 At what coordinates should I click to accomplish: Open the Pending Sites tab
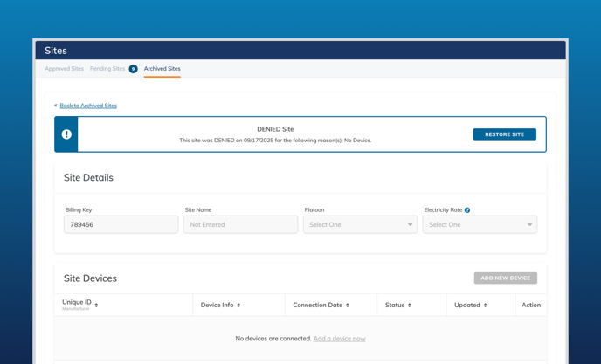[x=107, y=69]
